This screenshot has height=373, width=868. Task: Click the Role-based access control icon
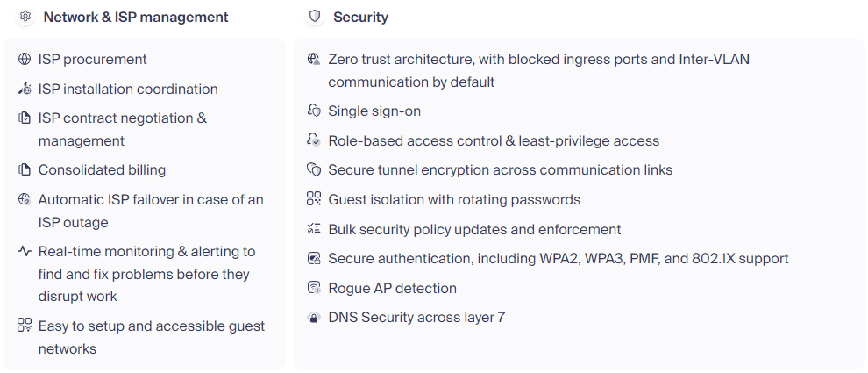(x=314, y=140)
